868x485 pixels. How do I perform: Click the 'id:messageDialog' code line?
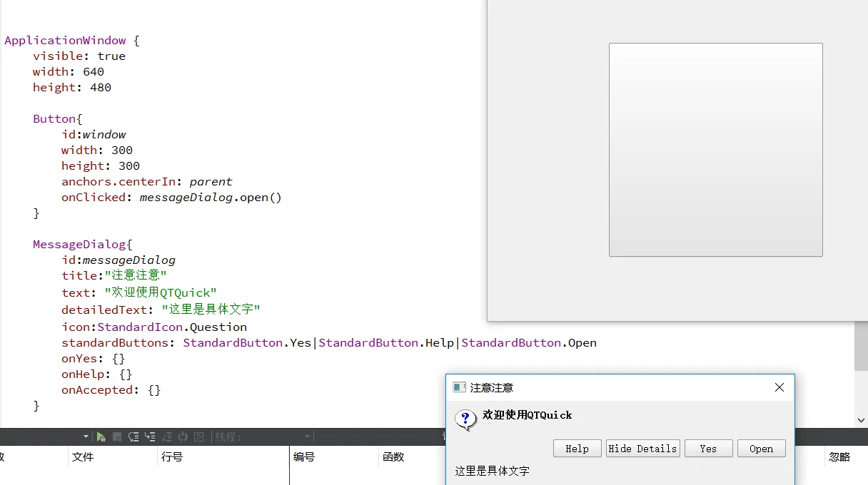(x=118, y=260)
